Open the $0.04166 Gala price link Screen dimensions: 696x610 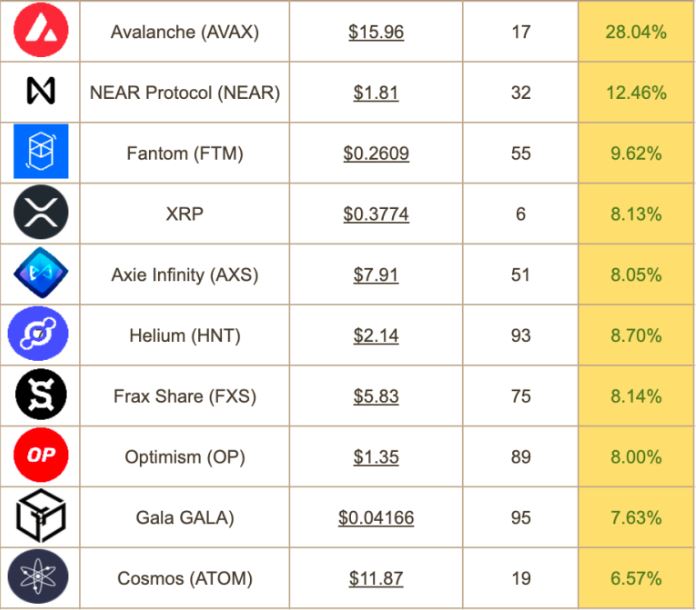[376, 518]
